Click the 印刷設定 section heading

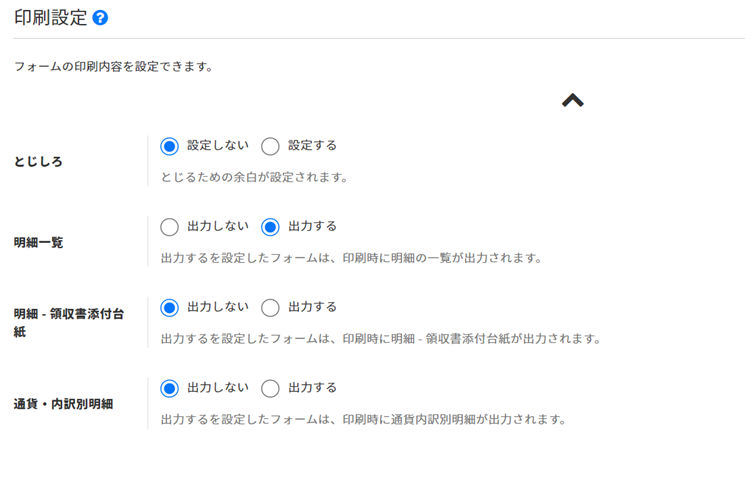pyautogui.click(x=50, y=18)
